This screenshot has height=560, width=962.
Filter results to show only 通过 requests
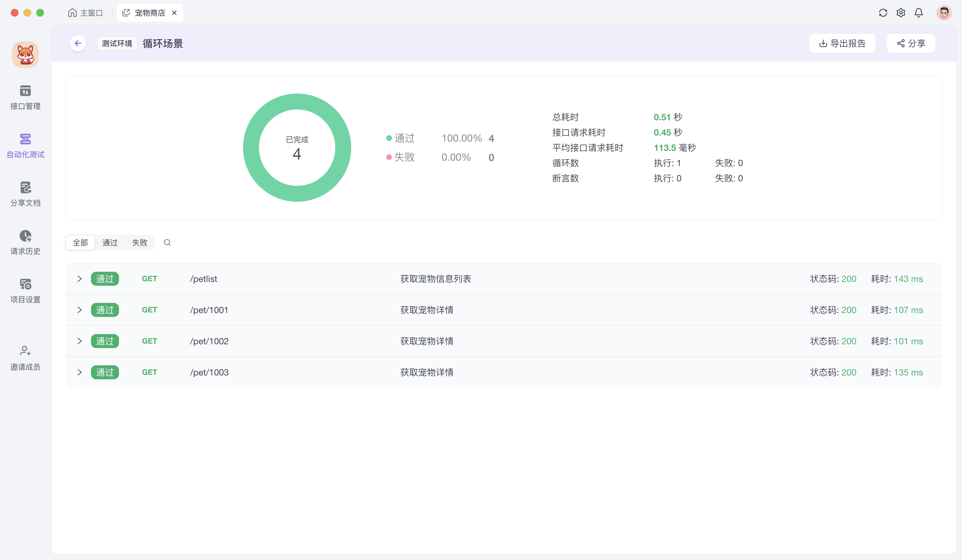click(x=110, y=242)
